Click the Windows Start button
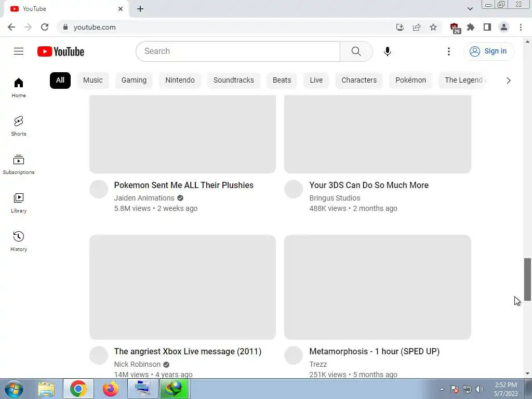Screen dimensions: 532x399 [14, 389]
